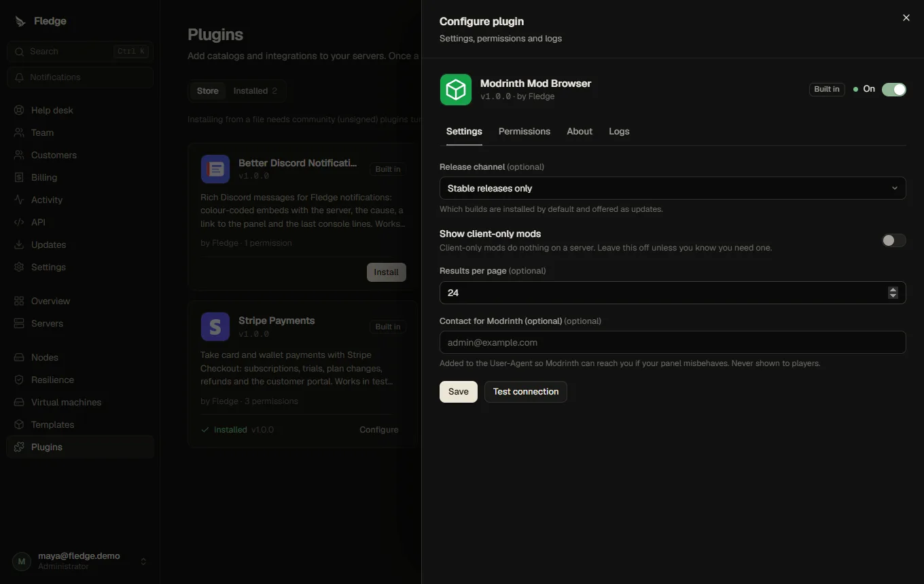Open the Release channel dropdown
The height and width of the screenshot is (584, 924).
coord(673,188)
